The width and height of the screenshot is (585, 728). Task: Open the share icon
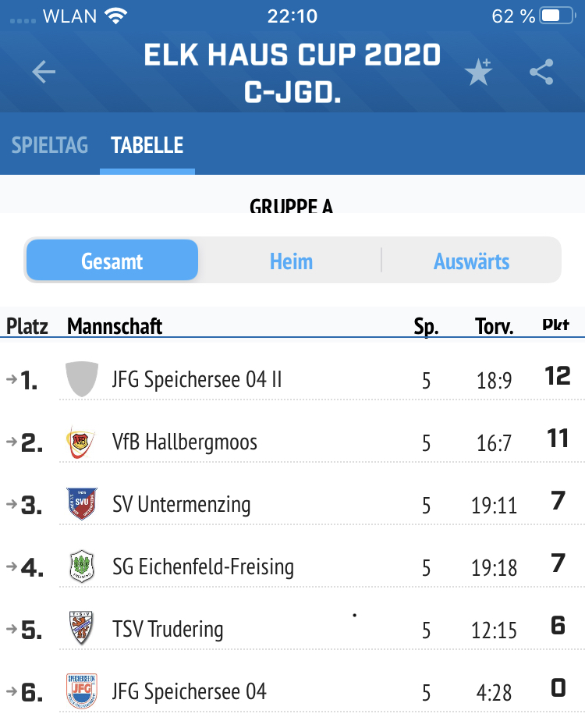coord(541,72)
